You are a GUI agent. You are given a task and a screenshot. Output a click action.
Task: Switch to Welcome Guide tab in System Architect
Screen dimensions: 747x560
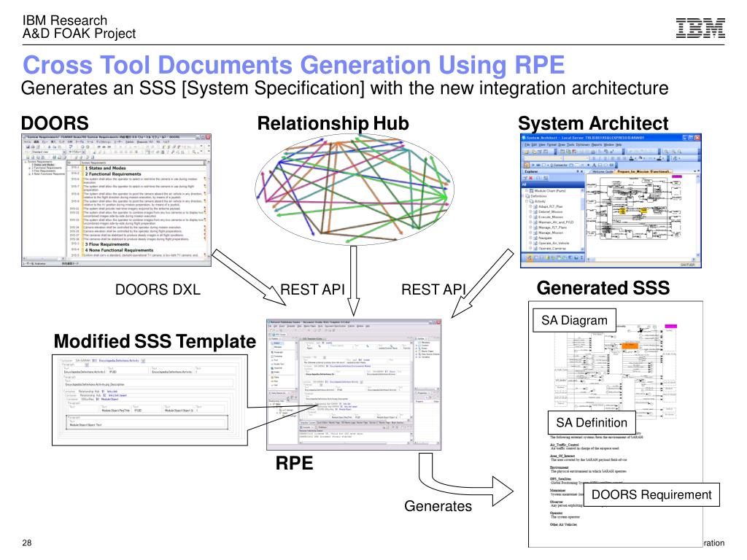pos(603,172)
